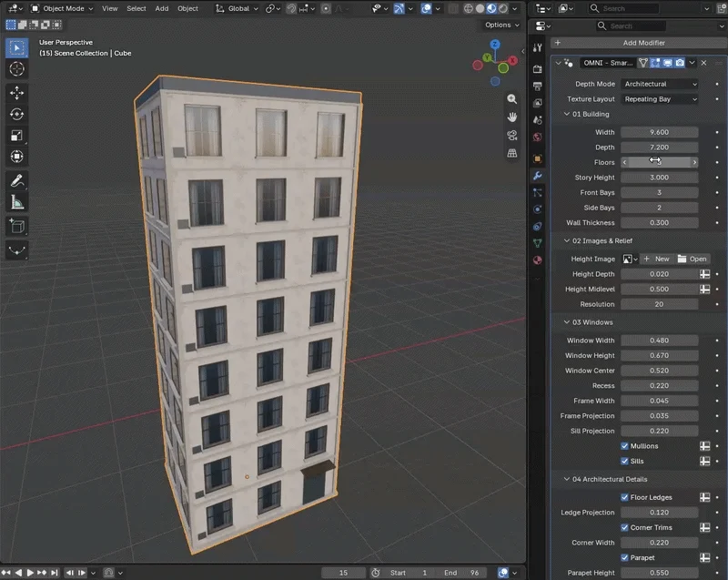
Task: Click Open height image button
Action: pos(693,259)
